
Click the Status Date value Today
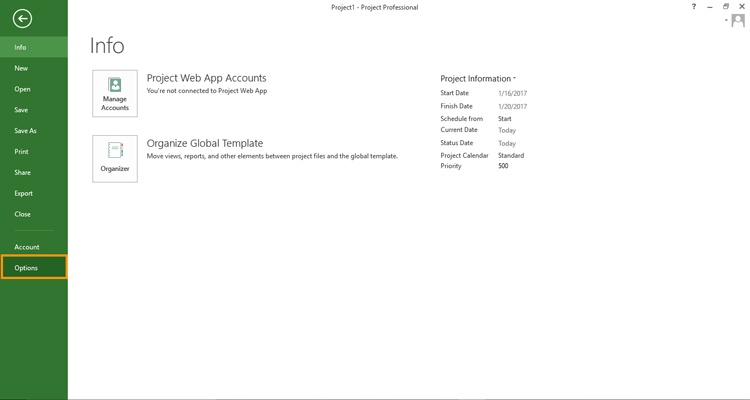tap(507, 143)
